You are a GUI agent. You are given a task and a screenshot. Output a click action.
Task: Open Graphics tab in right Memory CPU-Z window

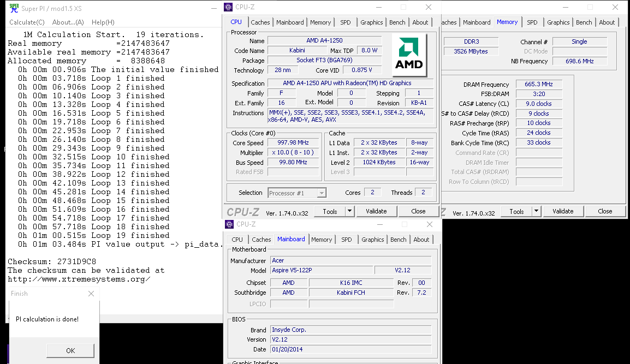pyautogui.click(x=558, y=22)
